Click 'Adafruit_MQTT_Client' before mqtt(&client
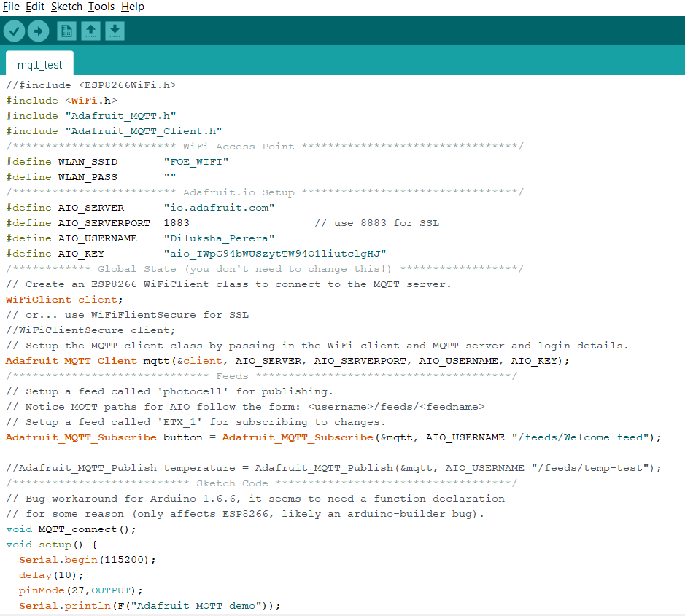Screen dimensions: 685x616 [71, 361]
